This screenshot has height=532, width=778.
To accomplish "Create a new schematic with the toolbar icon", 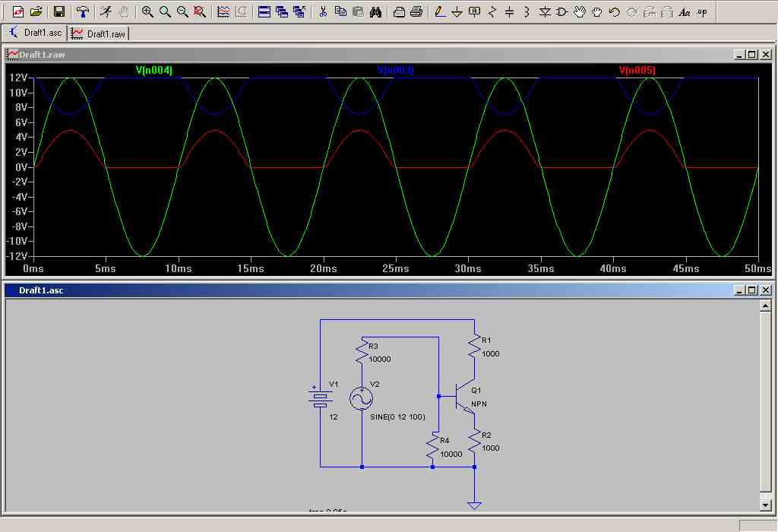I will click(x=18, y=11).
